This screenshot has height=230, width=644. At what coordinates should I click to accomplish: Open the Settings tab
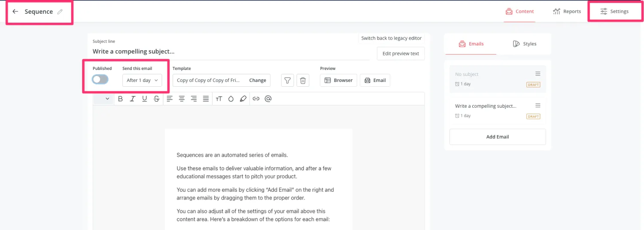pos(615,12)
